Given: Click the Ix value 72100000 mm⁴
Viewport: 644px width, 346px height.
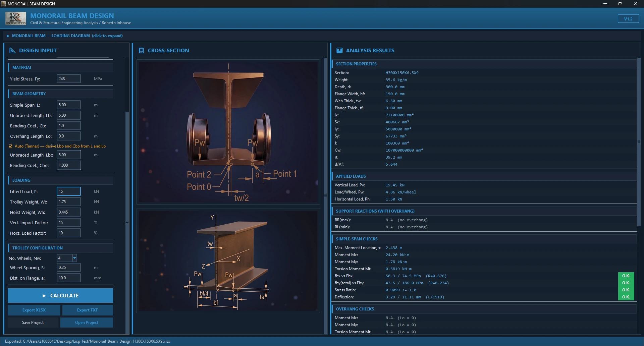Looking at the screenshot, I should pos(399,115).
